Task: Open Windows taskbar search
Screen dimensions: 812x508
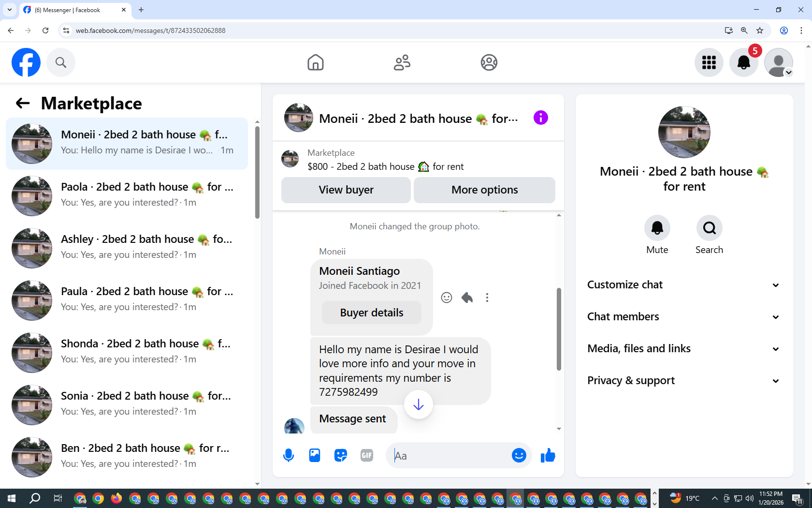Action: tap(35, 498)
